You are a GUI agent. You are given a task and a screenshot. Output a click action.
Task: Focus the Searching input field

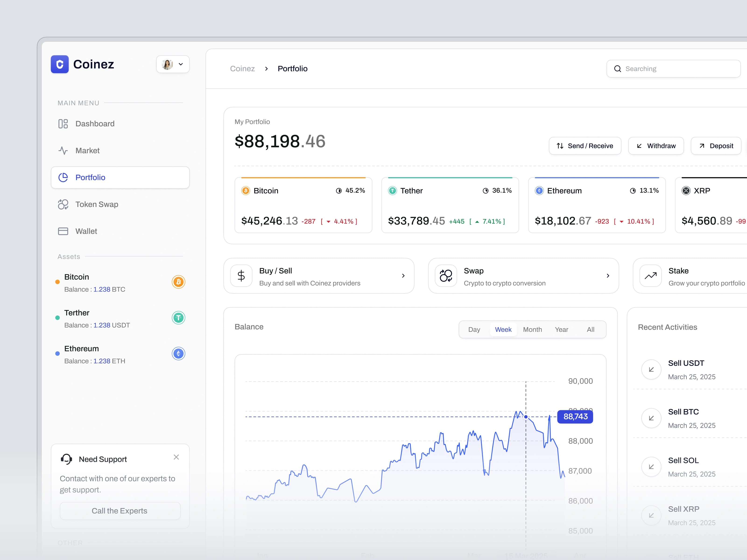pos(673,69)
